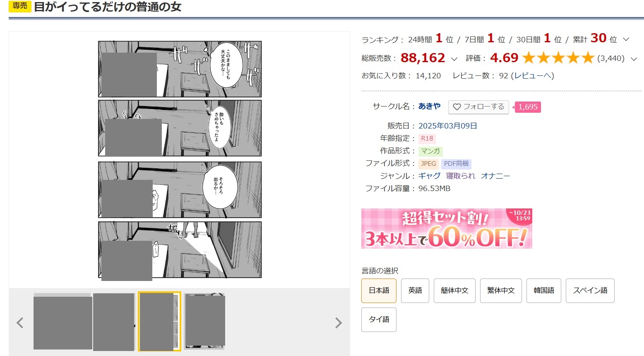Go to previous thumbnail with left arrow
The width and height of the screenshot is (644, 356).
click(x=19, y=322)
